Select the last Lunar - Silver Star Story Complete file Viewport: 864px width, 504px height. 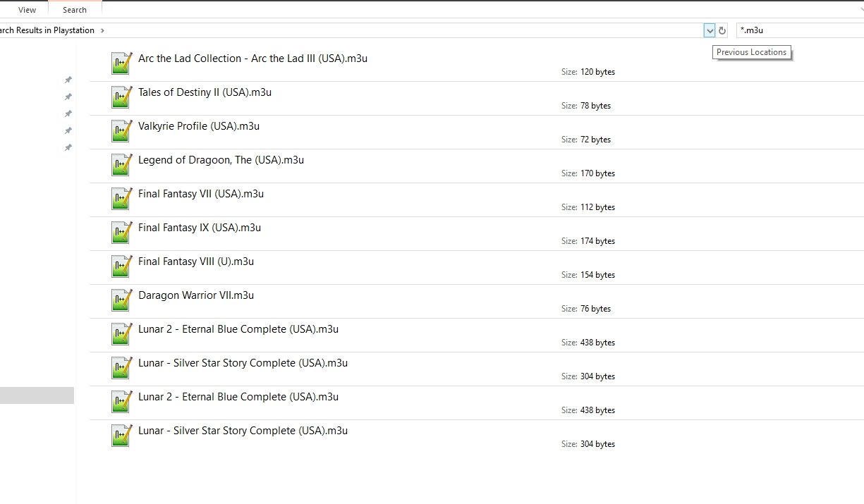[243, 431]
